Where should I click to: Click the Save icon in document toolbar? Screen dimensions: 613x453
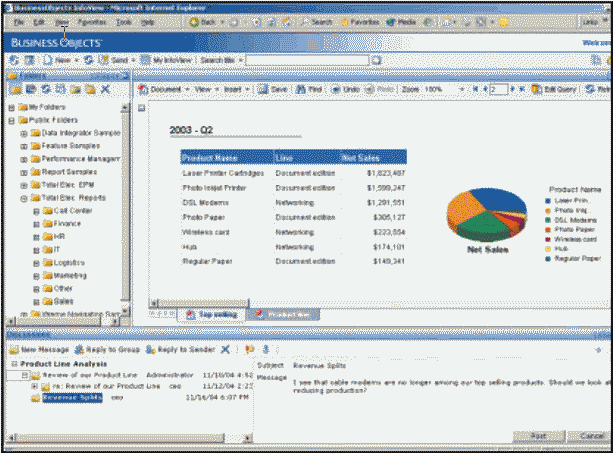tap(263, 90)
